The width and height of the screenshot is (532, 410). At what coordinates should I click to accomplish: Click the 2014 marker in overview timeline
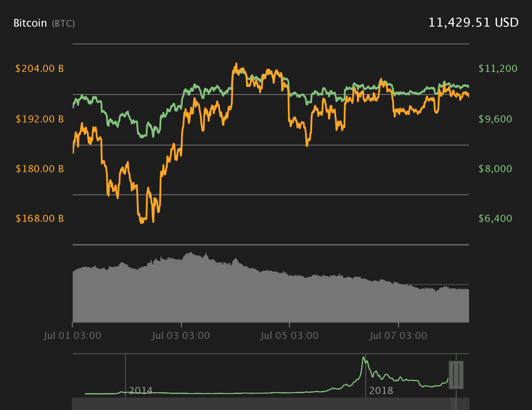click(x=141, y=391)
